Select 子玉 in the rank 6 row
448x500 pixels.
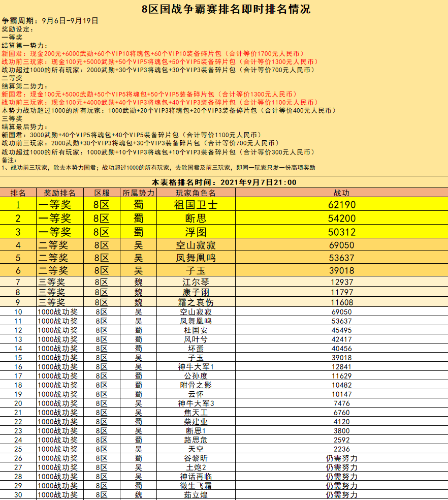(x=196, y=270)
